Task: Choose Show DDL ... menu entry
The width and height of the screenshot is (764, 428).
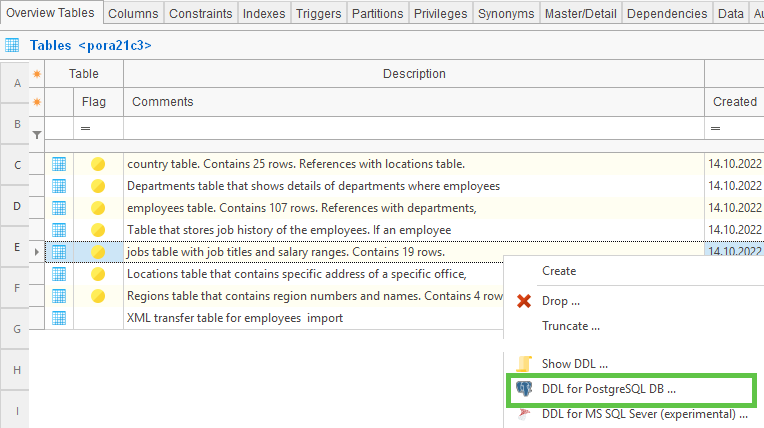Action: tap(575, 364)
